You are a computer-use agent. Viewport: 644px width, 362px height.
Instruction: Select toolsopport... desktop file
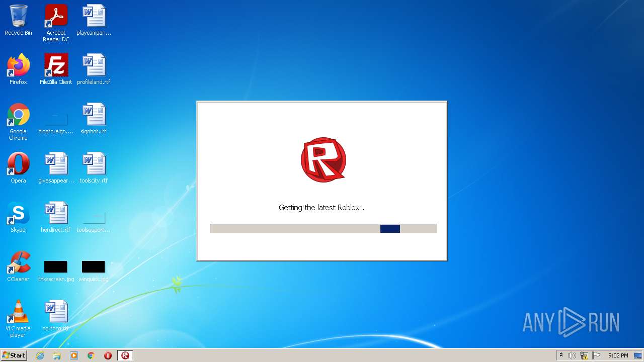(x=94, y=221)
